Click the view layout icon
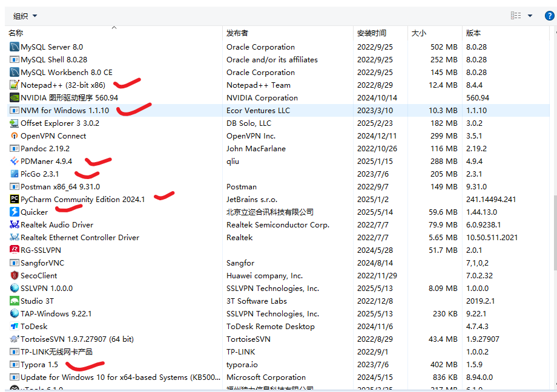This screenshot has height=392, width=557. pyautogui.click(x=516, y=16)
